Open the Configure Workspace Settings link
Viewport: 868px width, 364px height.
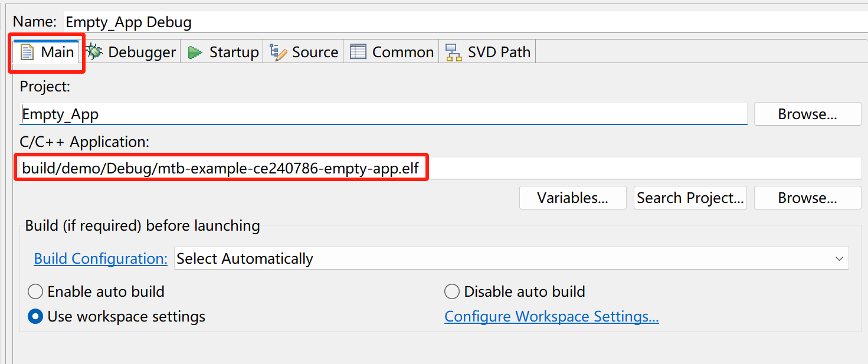(551, 316)
